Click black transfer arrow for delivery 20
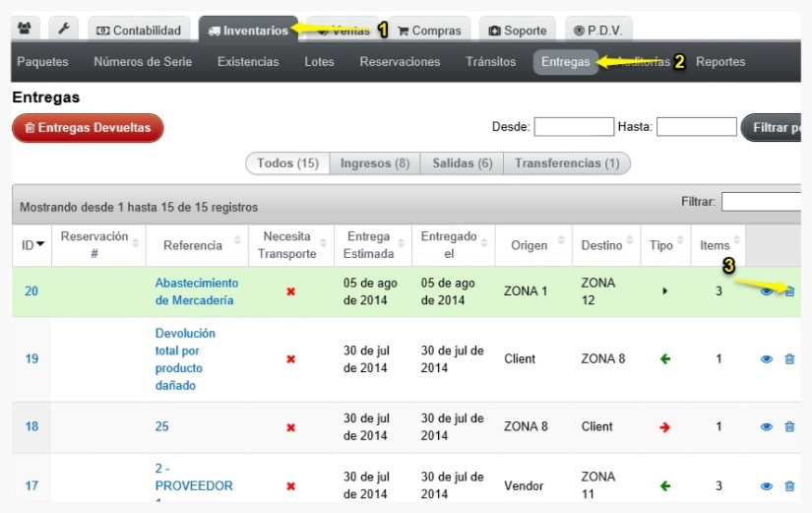812x513 pixels. 665,291
